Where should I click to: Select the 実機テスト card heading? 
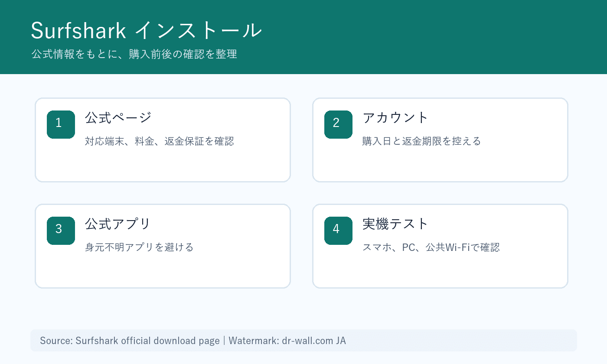pos(395,224)
